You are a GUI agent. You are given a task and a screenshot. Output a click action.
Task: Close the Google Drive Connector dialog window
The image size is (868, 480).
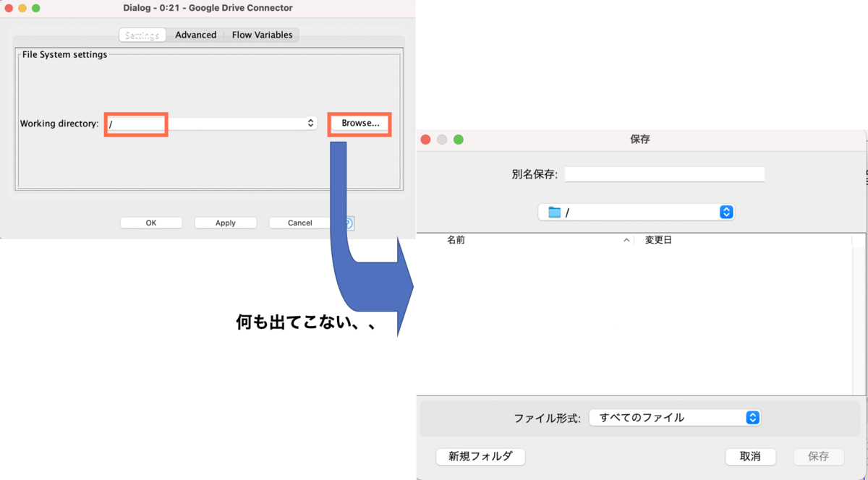point(8,8)
